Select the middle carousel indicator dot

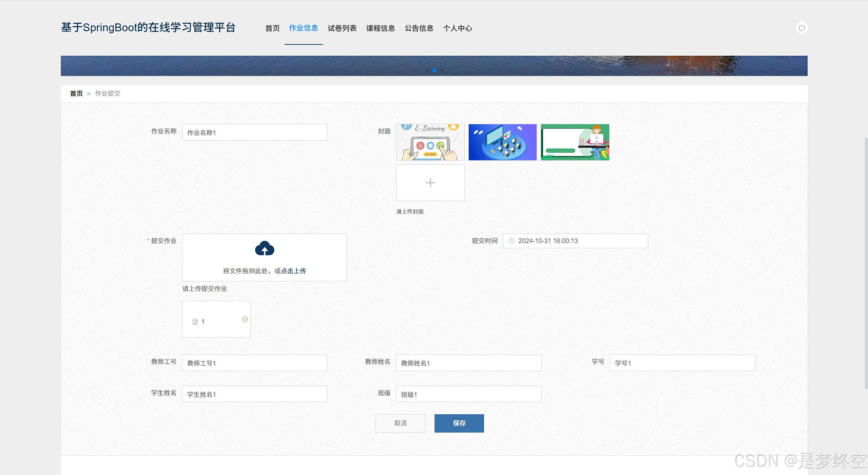(434, 70)
